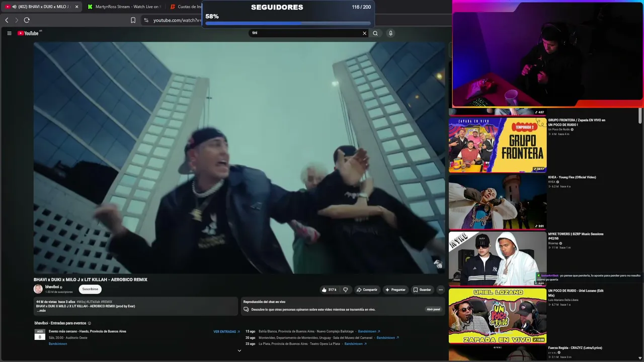Open the bhaviboi channel avatar
The height and width of the screenshot is (362, 644).
coord(38,289)
